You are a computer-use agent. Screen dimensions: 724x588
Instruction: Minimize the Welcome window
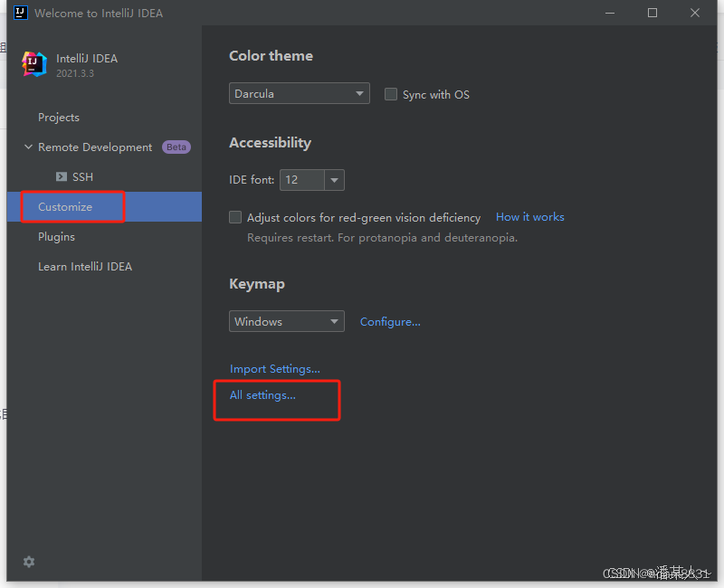[x=610, y=13]
